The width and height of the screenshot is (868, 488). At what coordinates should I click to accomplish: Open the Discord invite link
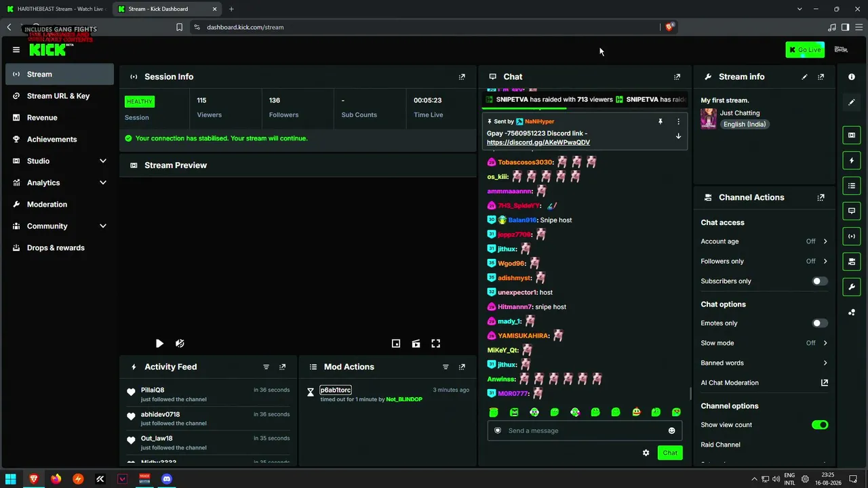[538, 142]
